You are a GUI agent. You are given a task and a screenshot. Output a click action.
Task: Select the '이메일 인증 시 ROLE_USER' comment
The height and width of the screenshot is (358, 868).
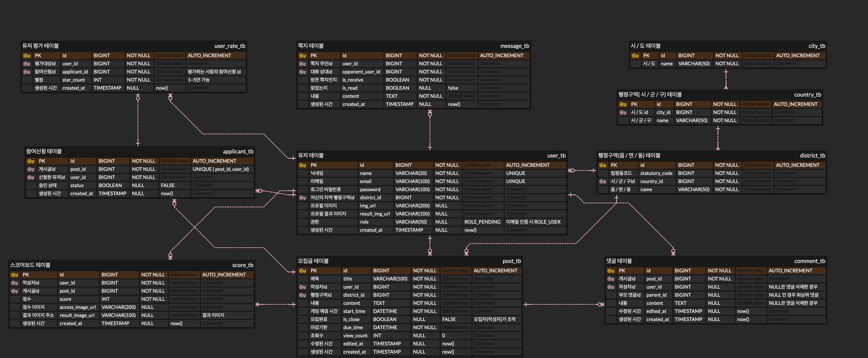point(533,222)
